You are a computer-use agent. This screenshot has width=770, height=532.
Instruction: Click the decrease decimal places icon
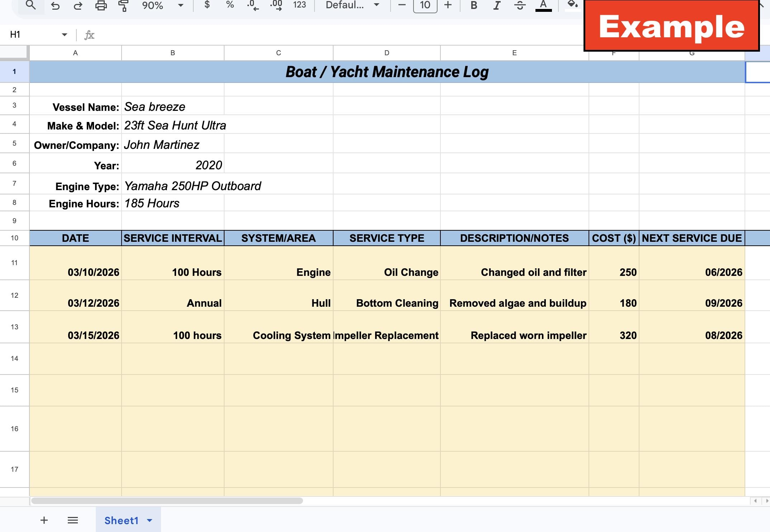click(x=253, y=5)
